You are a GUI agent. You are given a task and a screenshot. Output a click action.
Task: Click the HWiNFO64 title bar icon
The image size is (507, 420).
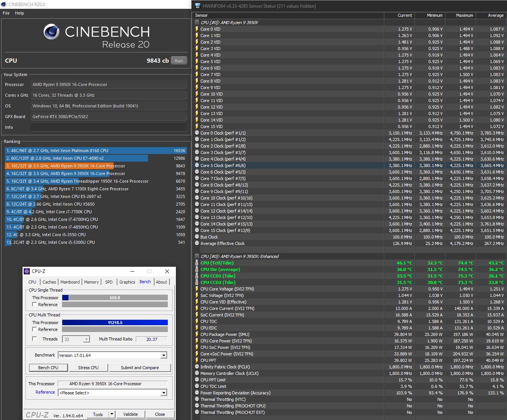[x=198, y=6]
